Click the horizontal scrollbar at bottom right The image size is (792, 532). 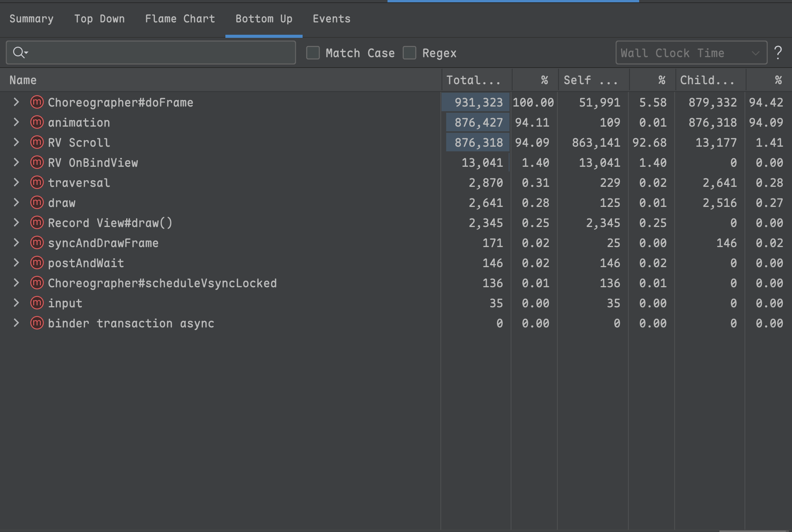(x=753, y=530)
